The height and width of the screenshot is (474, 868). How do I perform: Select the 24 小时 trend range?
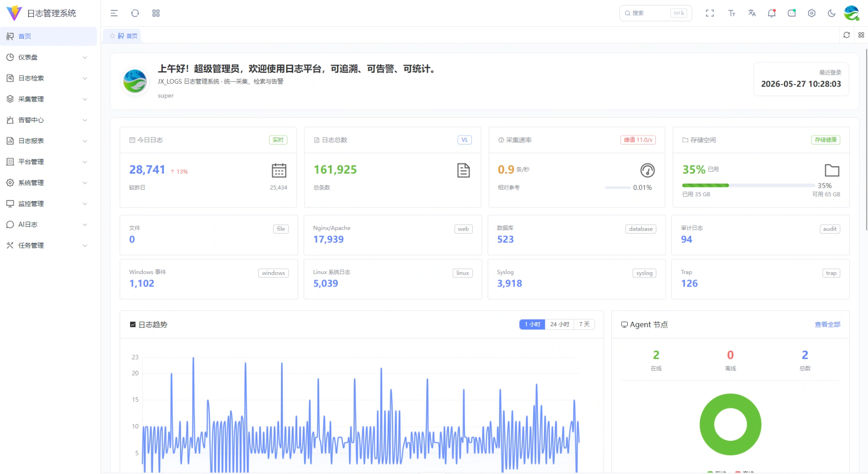pyautogui.click(x=559, y=325)
